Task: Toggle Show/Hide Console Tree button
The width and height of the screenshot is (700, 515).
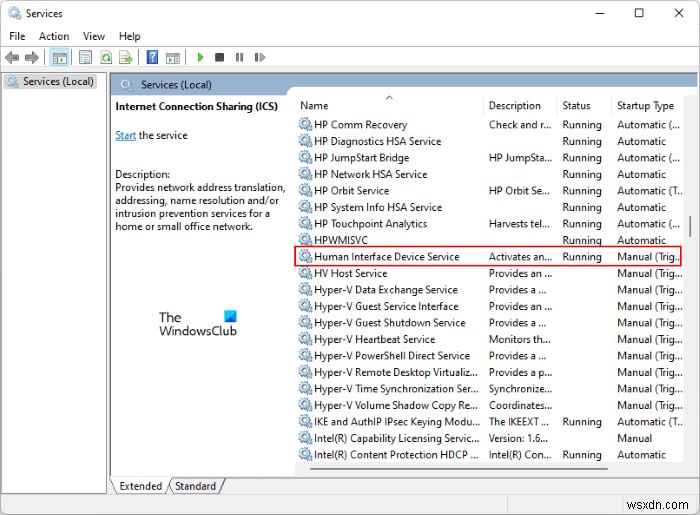Action: pos(59,58)
